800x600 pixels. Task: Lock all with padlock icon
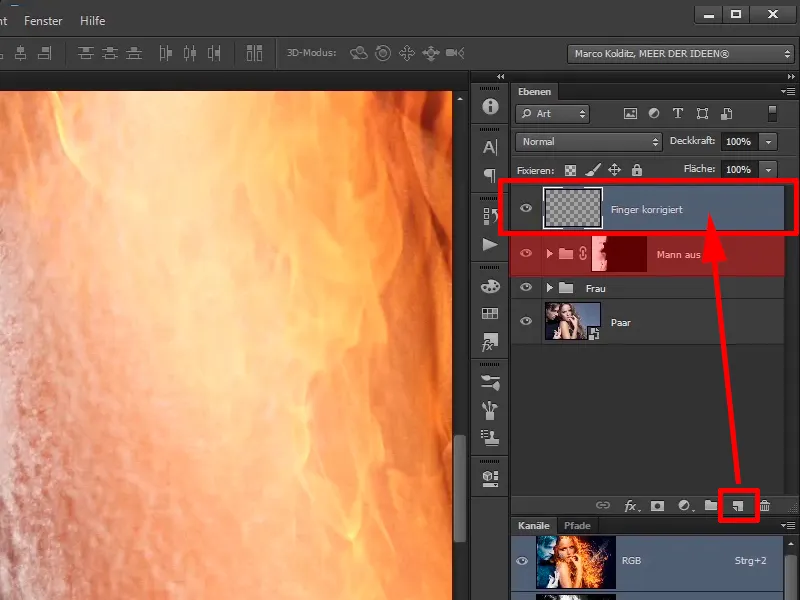[637, 170]
